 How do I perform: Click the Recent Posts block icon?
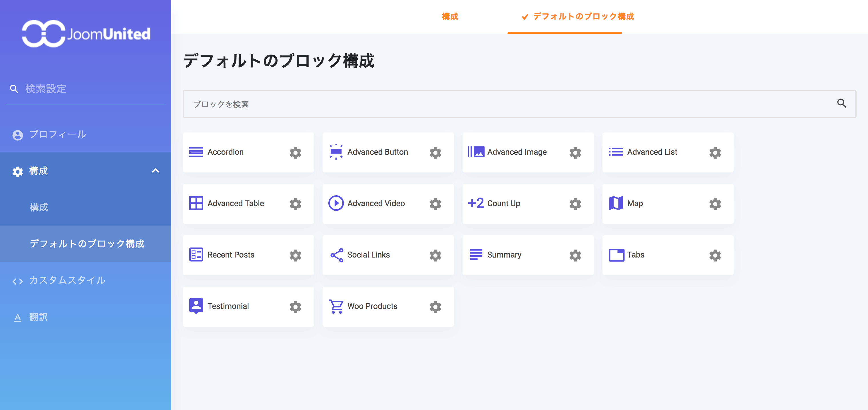point(196,255)
